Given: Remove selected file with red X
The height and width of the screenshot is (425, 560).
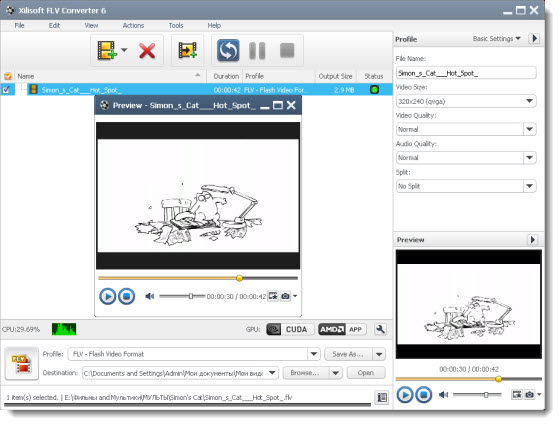Looking at the screenshot, I should tap(147, 51).
